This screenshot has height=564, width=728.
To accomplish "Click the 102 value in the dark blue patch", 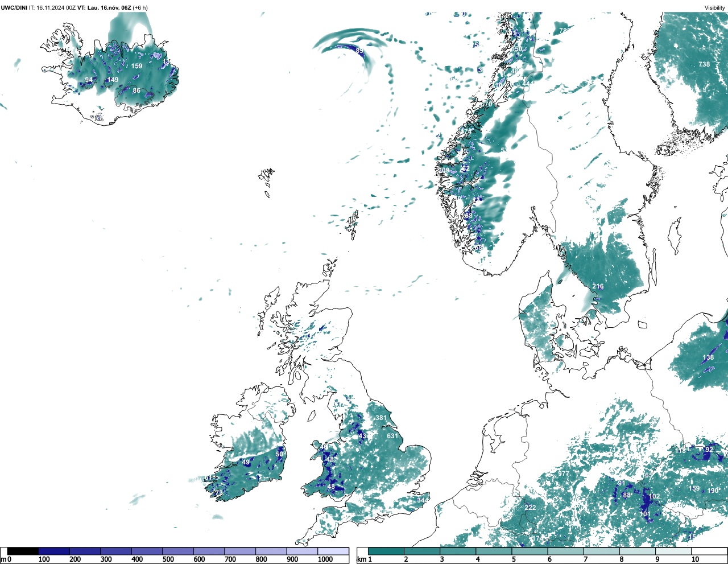I will [x=655, y=496].
